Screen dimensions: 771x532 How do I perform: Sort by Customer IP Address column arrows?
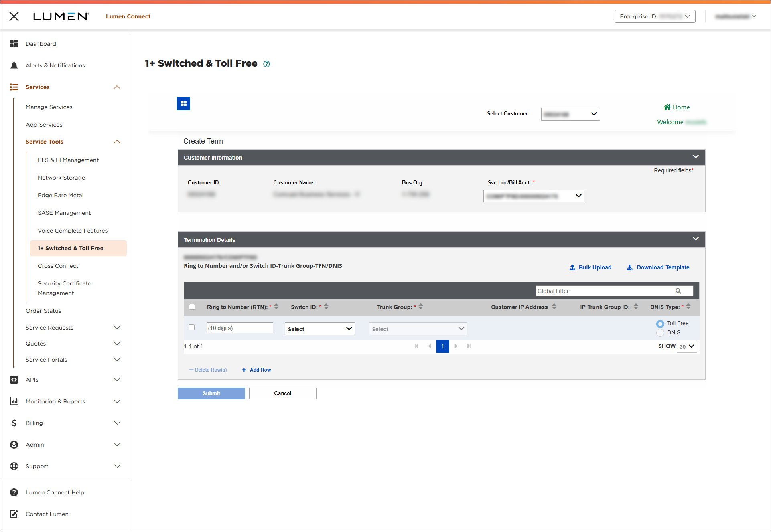(554, 307)
